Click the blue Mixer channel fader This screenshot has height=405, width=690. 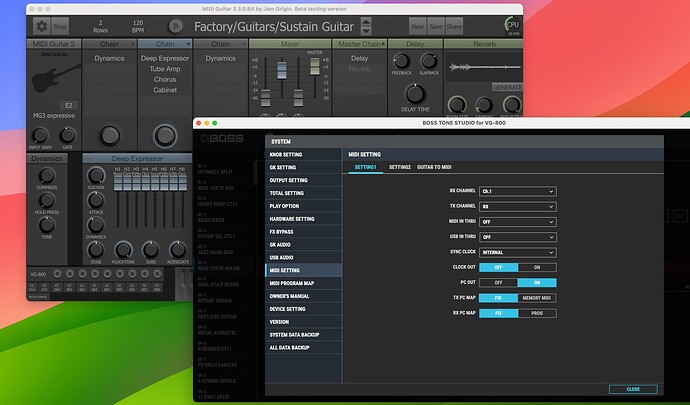point(282,70)
